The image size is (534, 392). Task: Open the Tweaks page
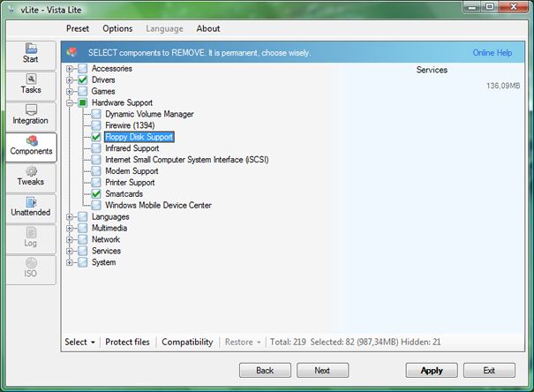[31, 177]
